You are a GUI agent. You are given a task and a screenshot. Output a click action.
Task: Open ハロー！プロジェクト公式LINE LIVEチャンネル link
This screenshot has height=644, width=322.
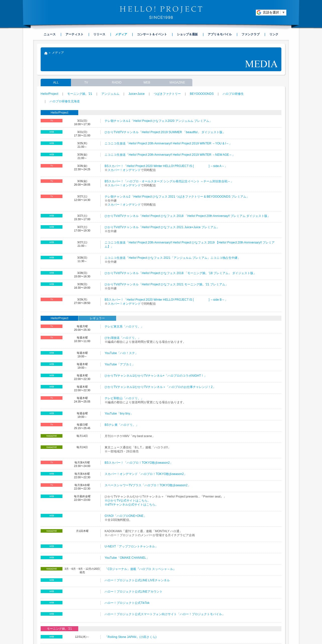pyautogui.click(x=137, y=580)
